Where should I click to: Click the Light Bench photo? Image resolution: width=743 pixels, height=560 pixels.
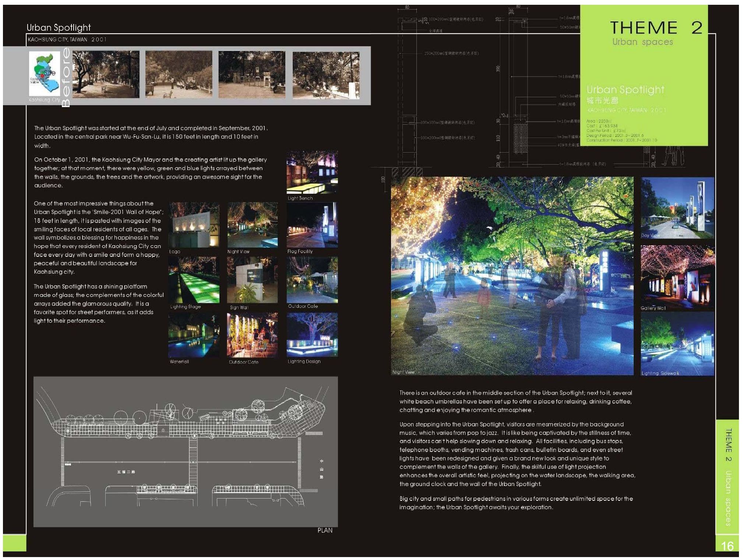[312, 172]
